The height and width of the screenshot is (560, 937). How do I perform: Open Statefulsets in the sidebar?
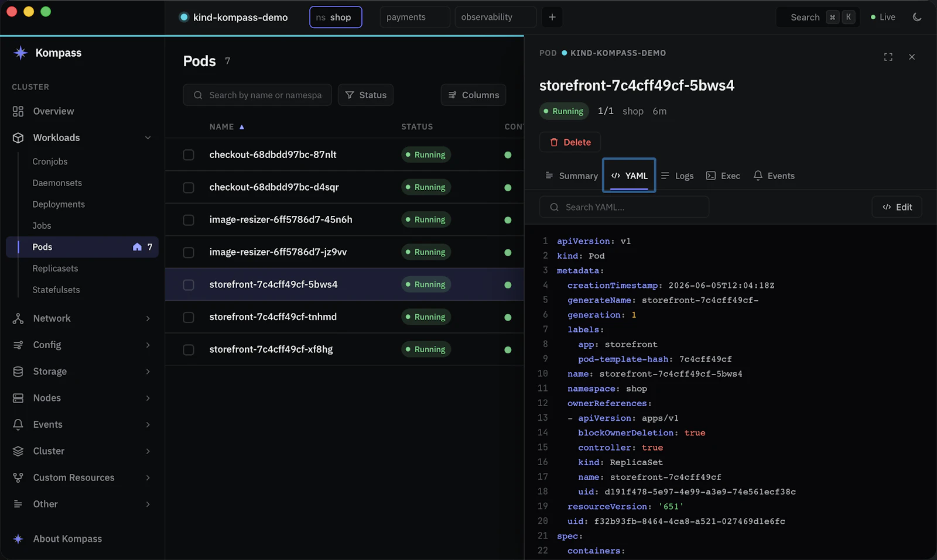56,290
